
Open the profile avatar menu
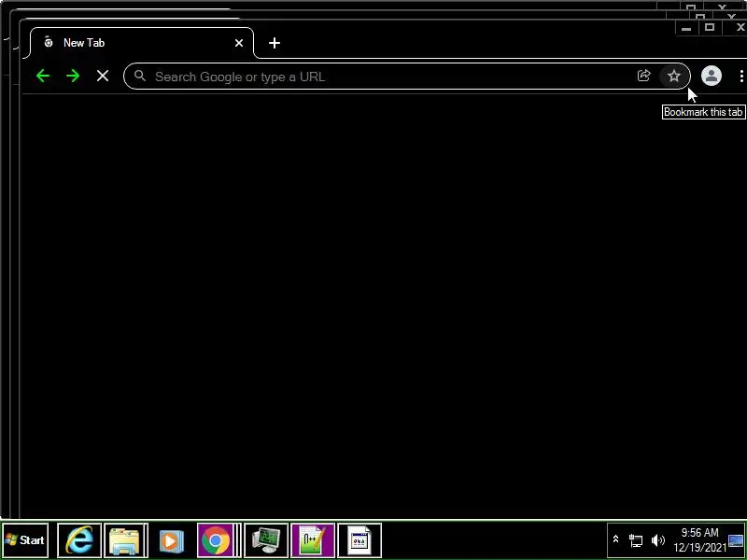tap(711, 76)
